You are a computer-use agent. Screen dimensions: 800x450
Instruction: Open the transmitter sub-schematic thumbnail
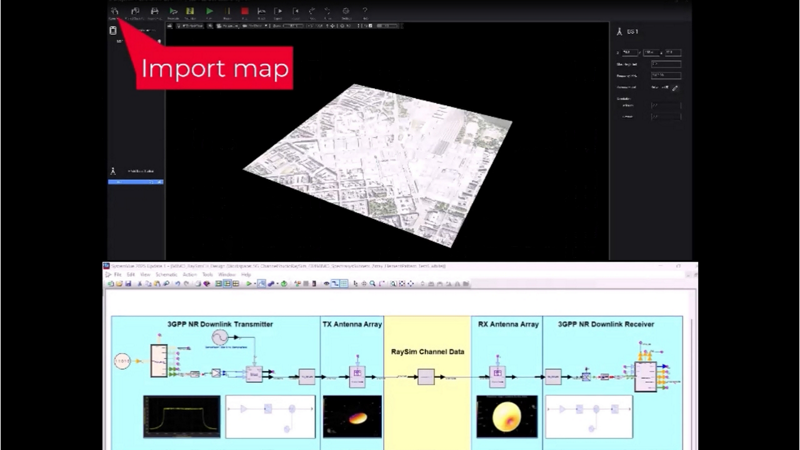(x=270, y=417)
